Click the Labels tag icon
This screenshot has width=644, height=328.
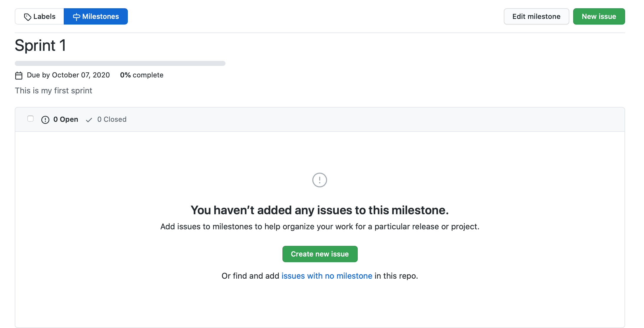(x=27, y=17)
